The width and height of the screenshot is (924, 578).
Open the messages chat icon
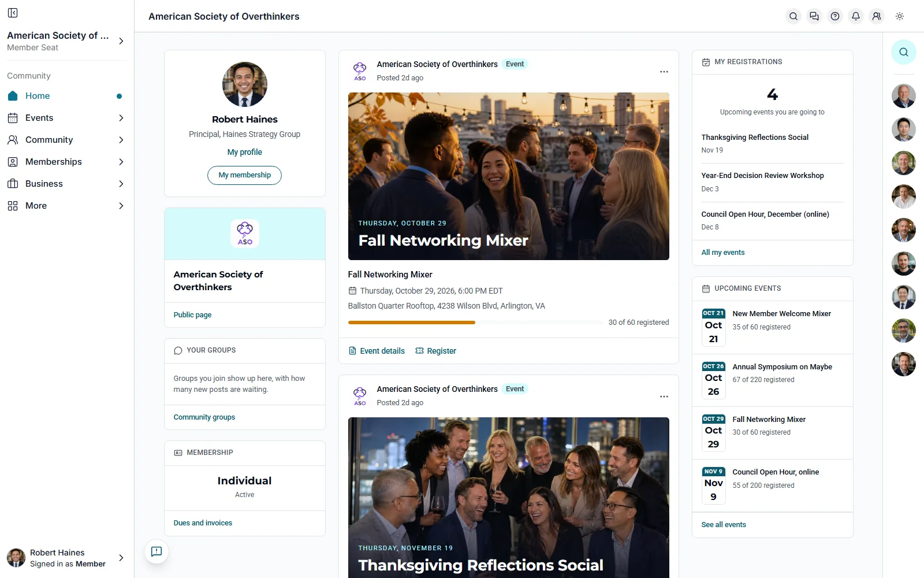[814, 16]
